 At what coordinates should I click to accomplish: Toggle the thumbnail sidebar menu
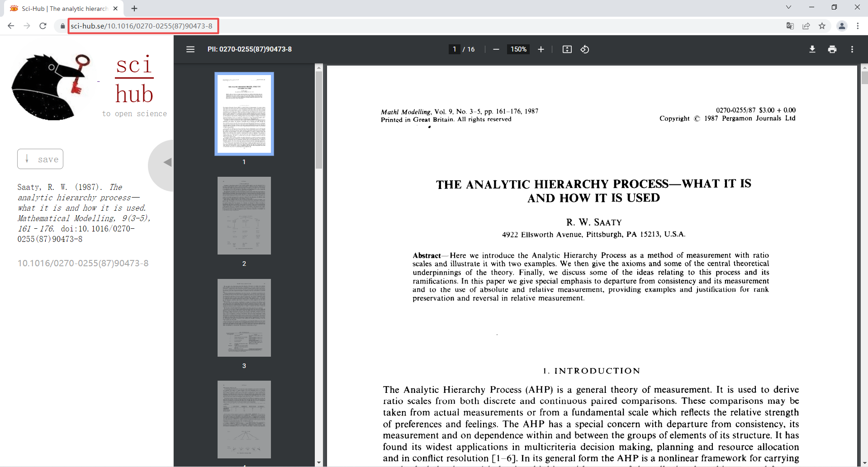(190, 49)
